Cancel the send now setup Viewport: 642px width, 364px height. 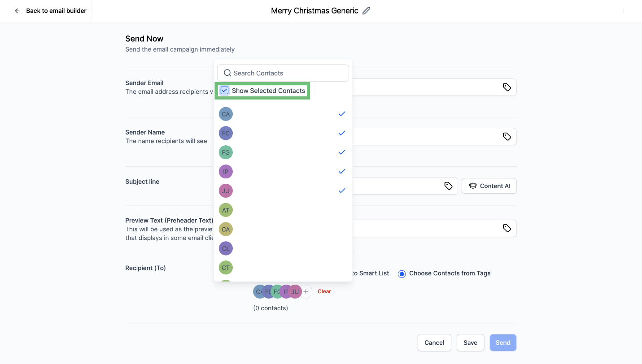click(434, 342)
